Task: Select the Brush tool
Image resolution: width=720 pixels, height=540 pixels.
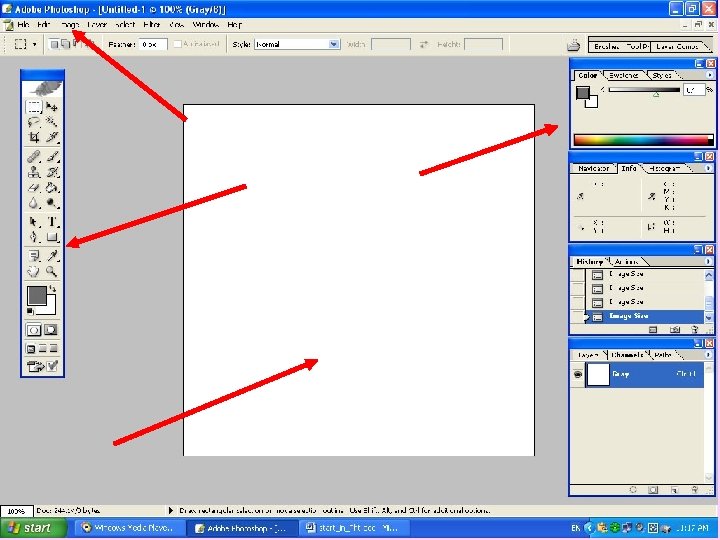Action: (52, 157)
